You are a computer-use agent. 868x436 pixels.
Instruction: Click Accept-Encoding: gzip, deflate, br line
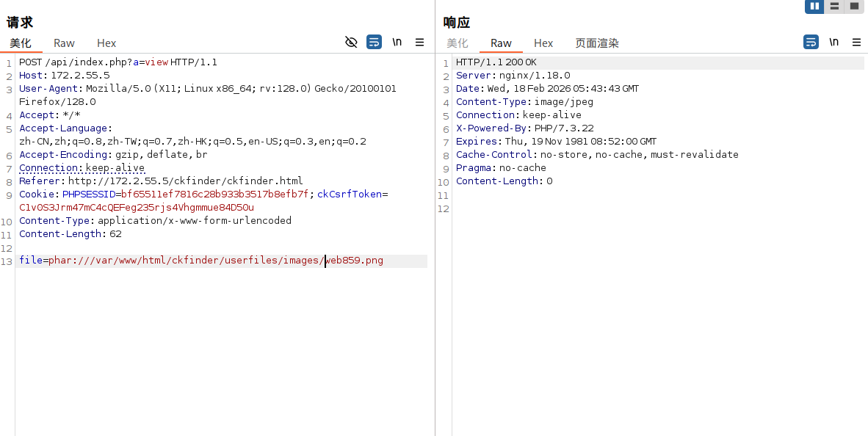click(x=113, y=155)
